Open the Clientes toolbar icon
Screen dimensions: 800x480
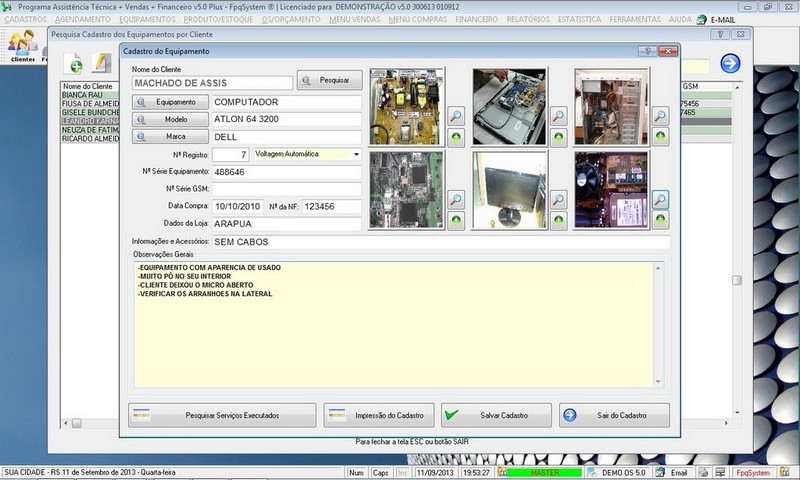coord(23,46)
